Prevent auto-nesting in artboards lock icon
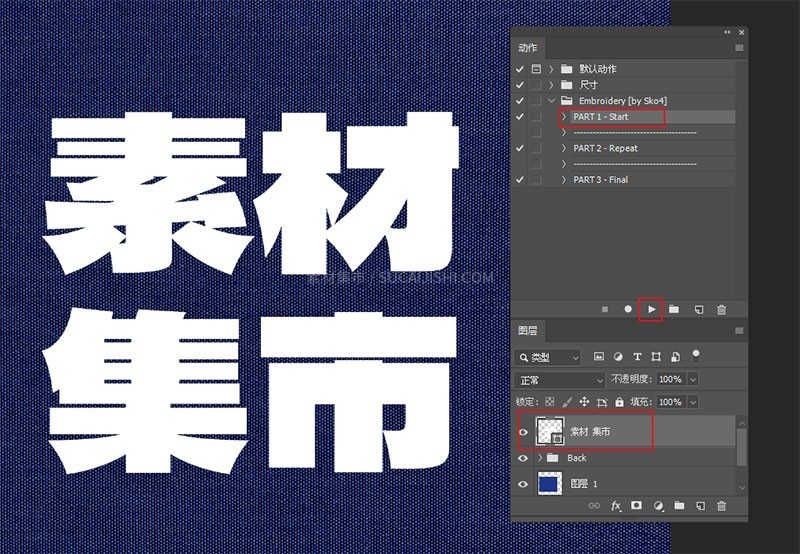 pos(602,402)
